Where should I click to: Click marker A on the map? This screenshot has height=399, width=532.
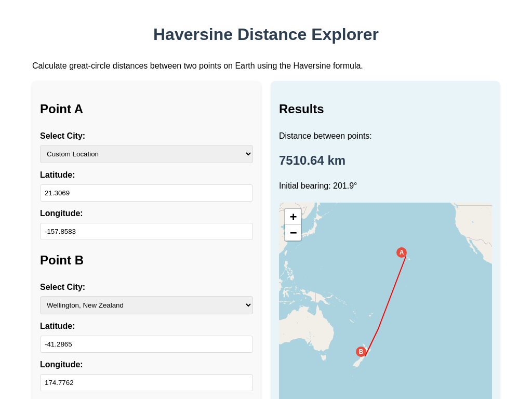(x=401, y=252)
